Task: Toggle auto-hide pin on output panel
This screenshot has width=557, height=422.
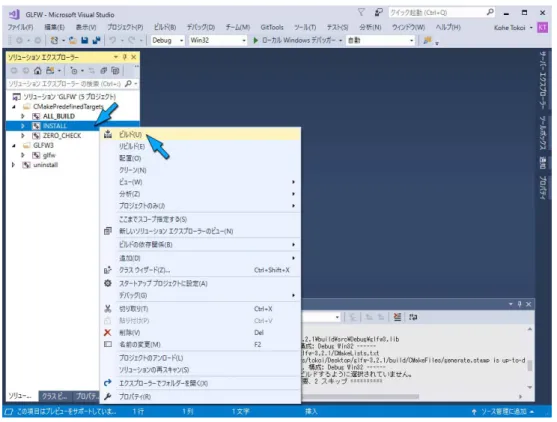Action: (519, 304)
